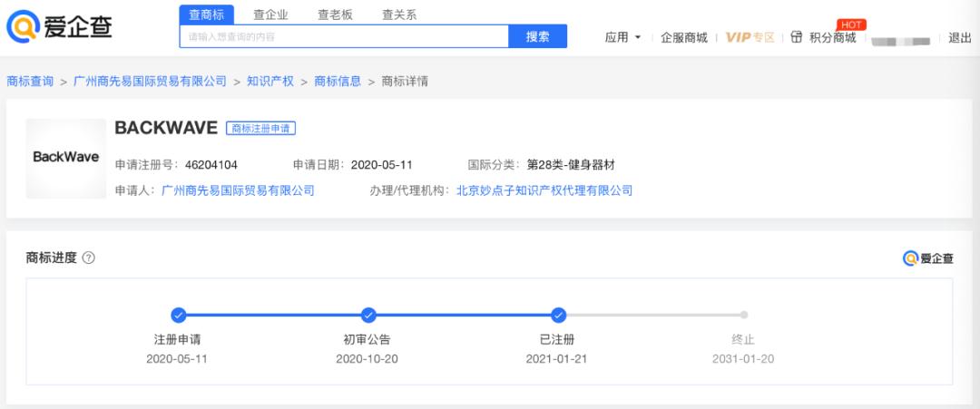Click the help icon beside 商标进度

(89, 258)
